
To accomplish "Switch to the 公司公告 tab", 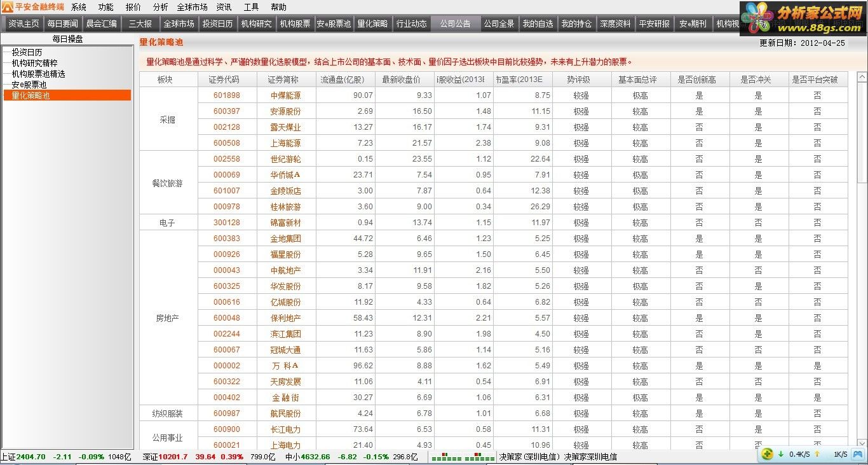I will [455, 24].
